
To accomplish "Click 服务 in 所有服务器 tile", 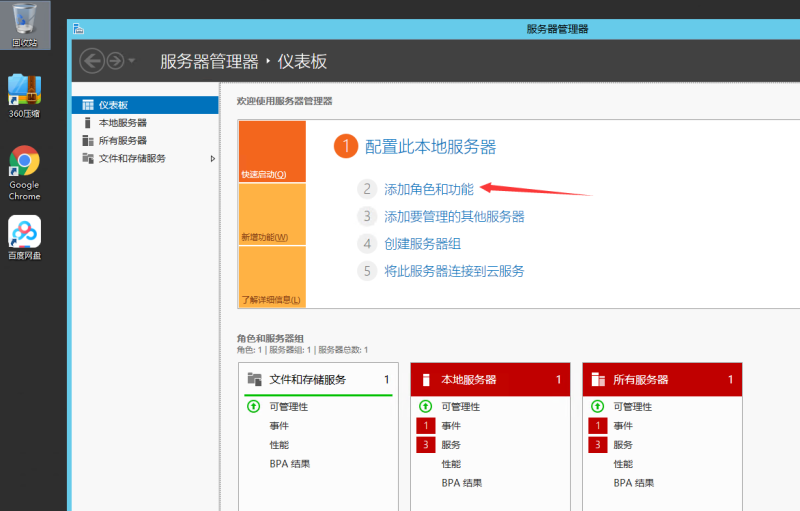I will [623, 445].
